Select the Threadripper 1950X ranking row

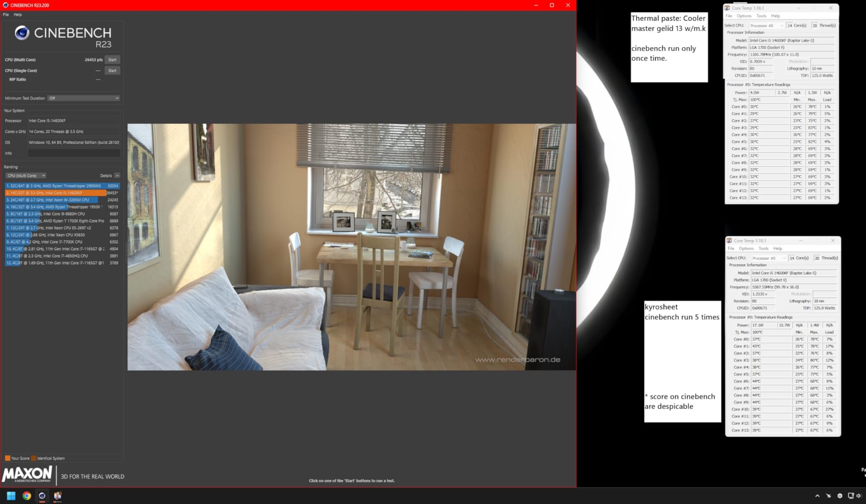click(62, 207)
